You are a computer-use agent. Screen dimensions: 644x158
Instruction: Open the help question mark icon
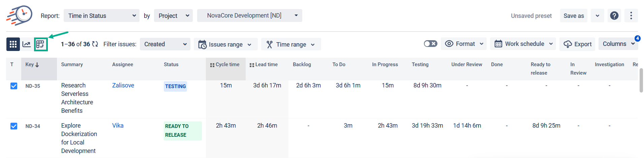click(614, 16)
